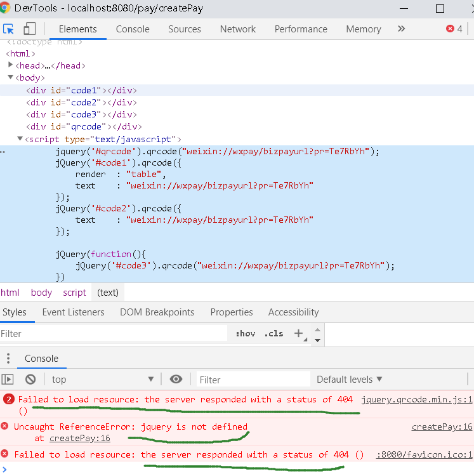Open the more tabs chevron
The height and width of the screenshot is (476, 474).
401,29
